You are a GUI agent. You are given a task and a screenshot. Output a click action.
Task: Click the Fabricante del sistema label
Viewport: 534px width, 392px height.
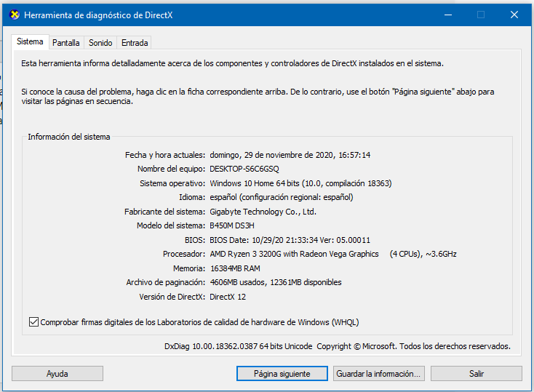165,212
